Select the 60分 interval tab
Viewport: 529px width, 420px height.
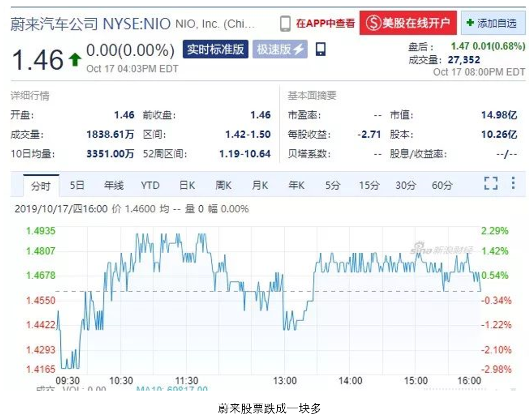tap(442, 185)
